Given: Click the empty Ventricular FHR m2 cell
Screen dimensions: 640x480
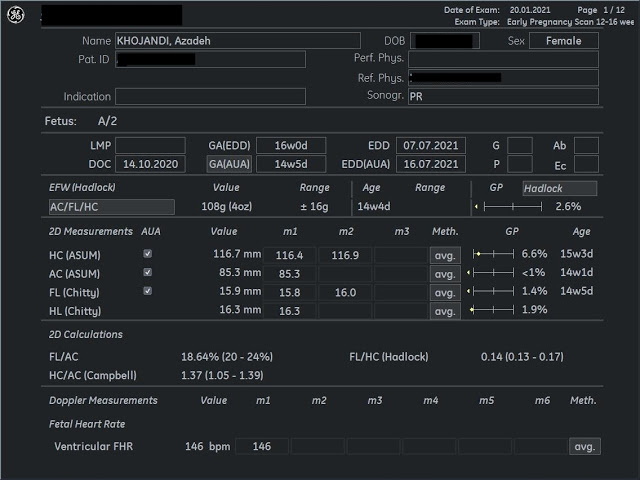Looking at the screenshot, I should point(318,447).
